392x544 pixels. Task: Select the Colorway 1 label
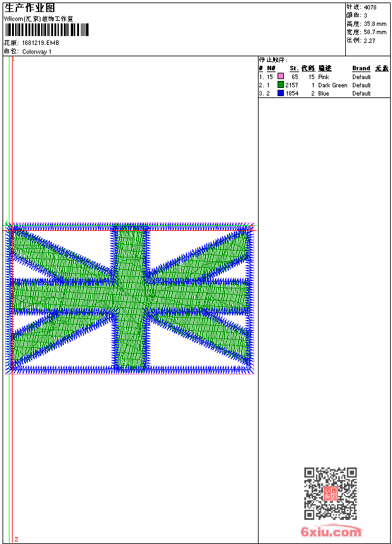click(37, 52)
